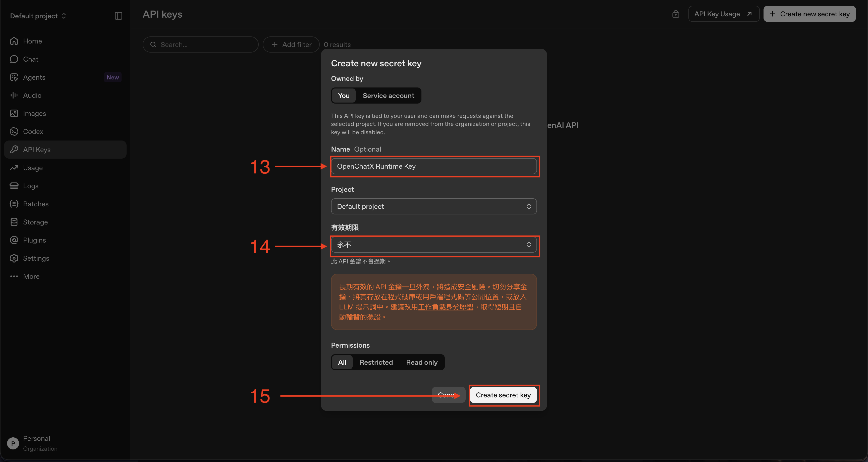This screenshot has height=462, width=868.
Task: Click the Settings gear icon
Action: coord(14,258)
